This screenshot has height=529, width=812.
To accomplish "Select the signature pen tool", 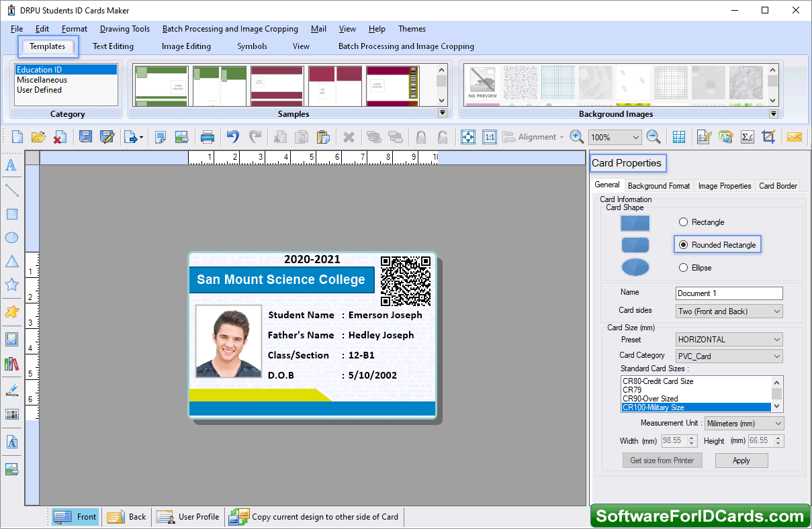I will (11, 389).
